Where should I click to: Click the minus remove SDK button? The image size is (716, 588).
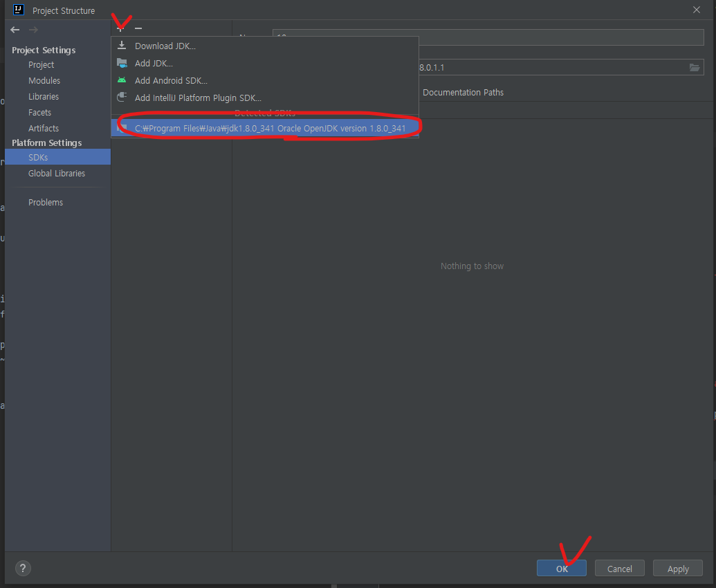138,29
